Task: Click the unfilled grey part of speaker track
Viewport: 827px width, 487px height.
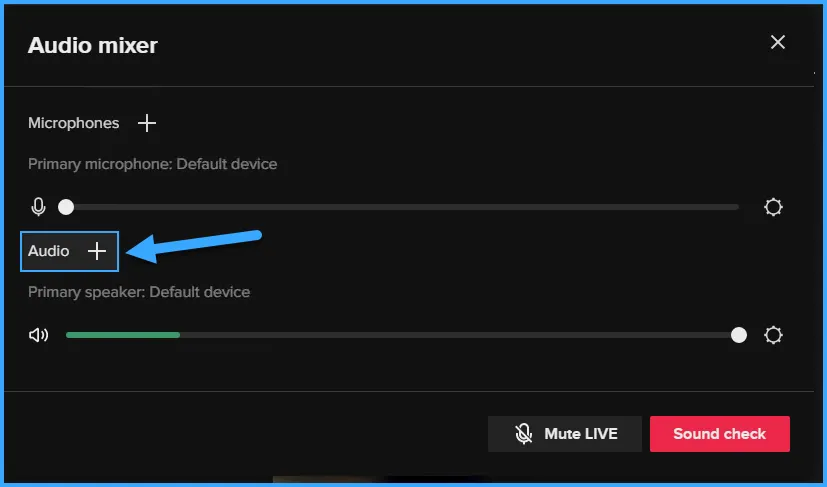Action: [450, 335]
